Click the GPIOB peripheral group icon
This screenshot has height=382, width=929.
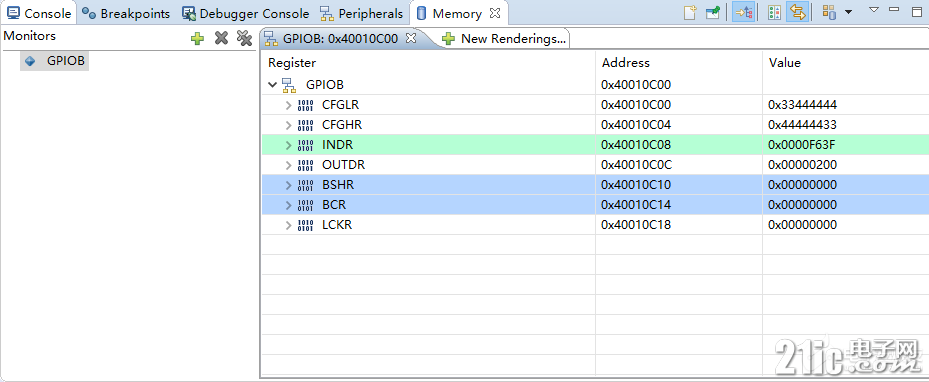pyautogui.click(x=289, y=85)
